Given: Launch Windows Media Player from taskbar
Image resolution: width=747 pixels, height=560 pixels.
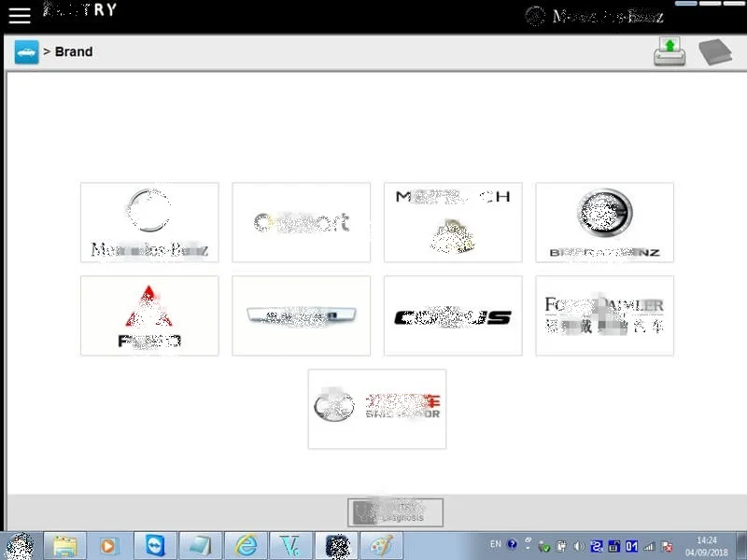Looking at the screenshot, I should 108,546.
